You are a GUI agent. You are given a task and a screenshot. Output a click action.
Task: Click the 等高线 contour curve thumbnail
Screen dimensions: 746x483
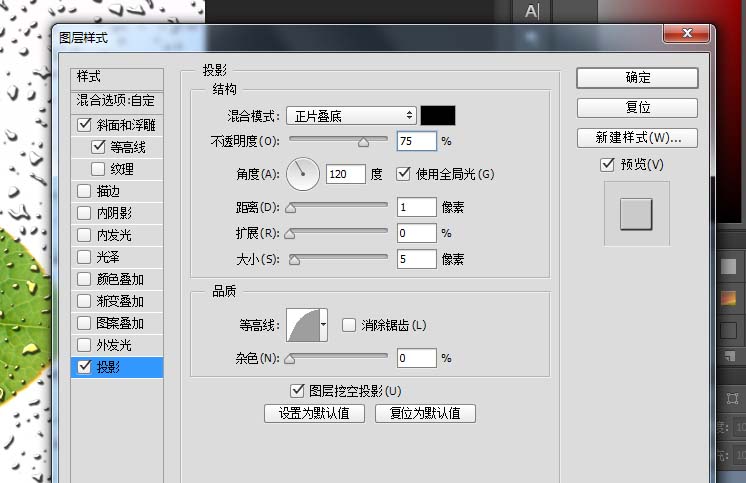303,325
